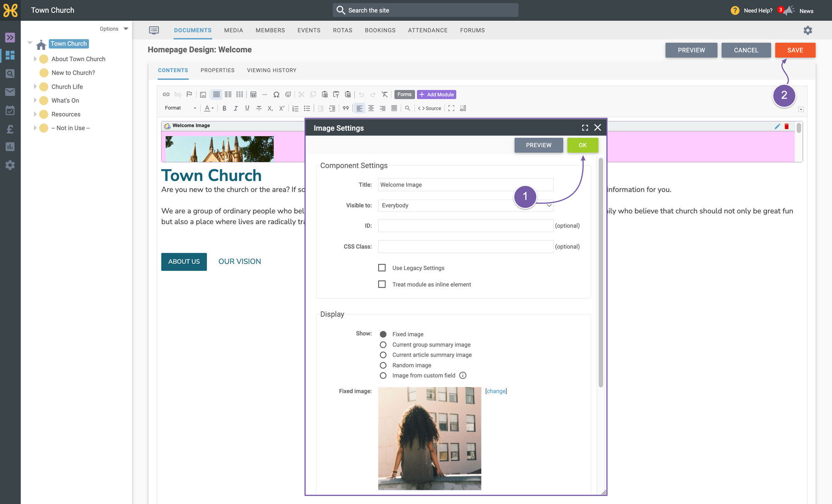
Task: Toggle blockquote formatting icon
Action: pyautogui.click(x=346, y=108)
